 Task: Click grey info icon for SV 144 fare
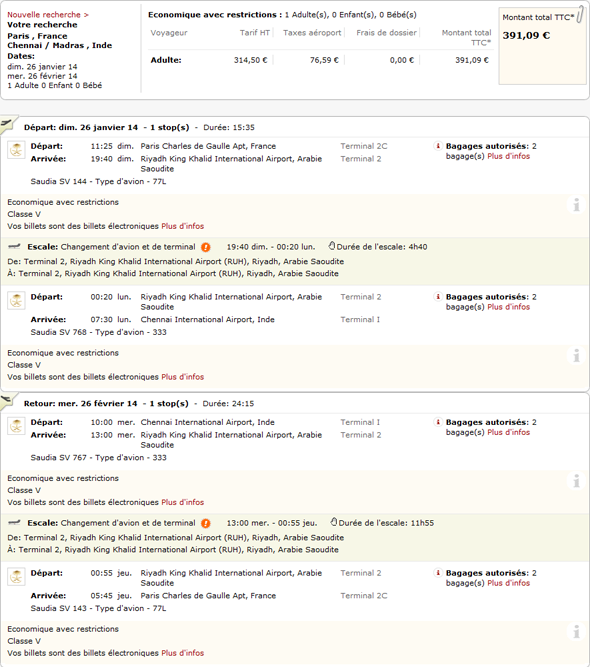click(x=576, y=205)
